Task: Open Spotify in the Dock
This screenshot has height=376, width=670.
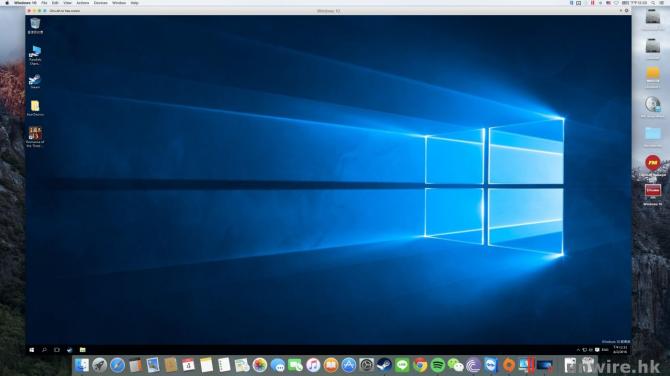Action: [438, 365]
